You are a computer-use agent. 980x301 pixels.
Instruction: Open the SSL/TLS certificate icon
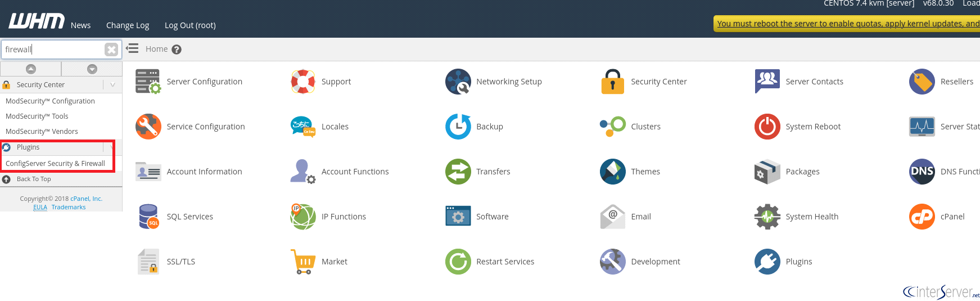tap(148, 262)
